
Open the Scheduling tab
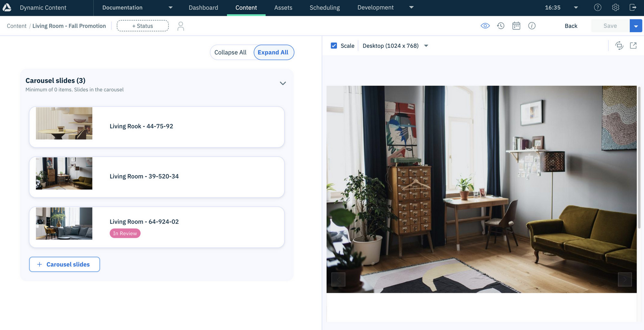tap(325, 8)
